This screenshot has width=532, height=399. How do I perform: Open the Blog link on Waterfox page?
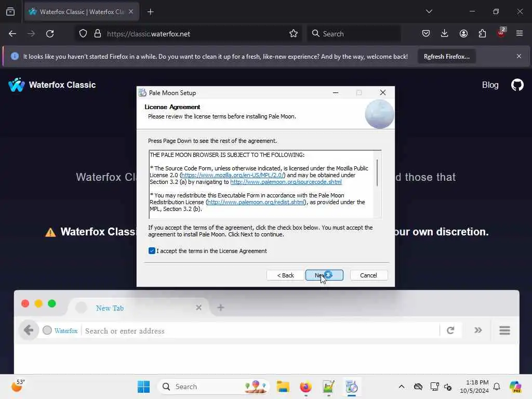[490, 85]
